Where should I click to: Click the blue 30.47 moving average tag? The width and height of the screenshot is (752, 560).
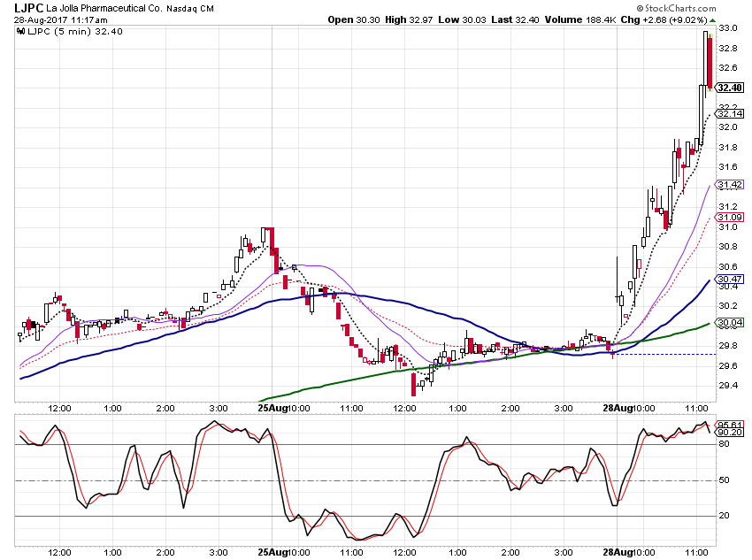pyautogui.click(x=730, y=279)
